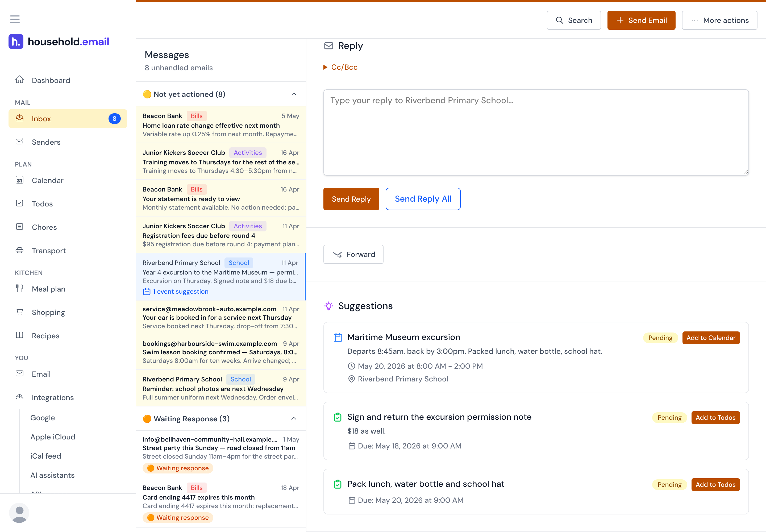Open the More actions menu
766x532 pixels.
[x=719, y=20]
